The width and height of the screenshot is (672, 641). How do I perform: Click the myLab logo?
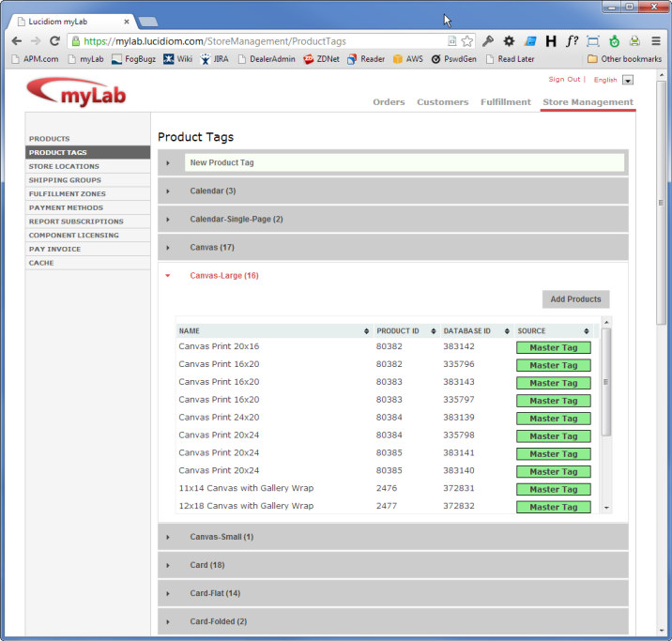[76, 92]
